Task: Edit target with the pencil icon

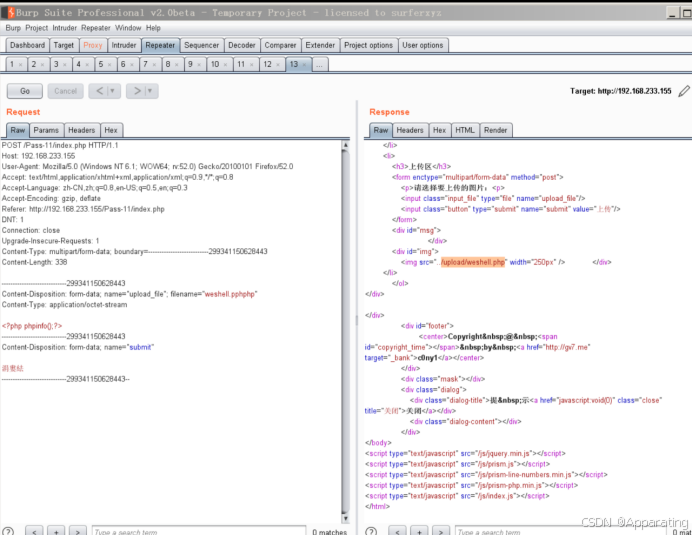Action: point(684,91)
